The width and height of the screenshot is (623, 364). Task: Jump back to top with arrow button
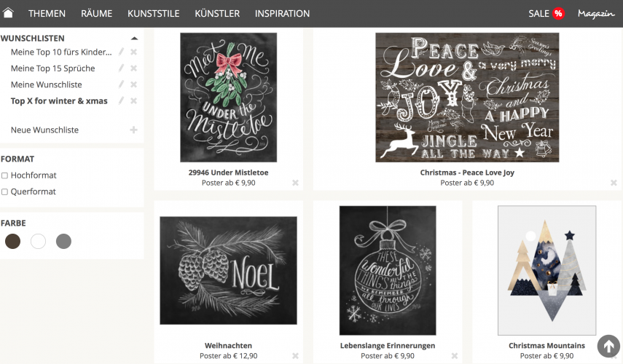coord(608,346)
